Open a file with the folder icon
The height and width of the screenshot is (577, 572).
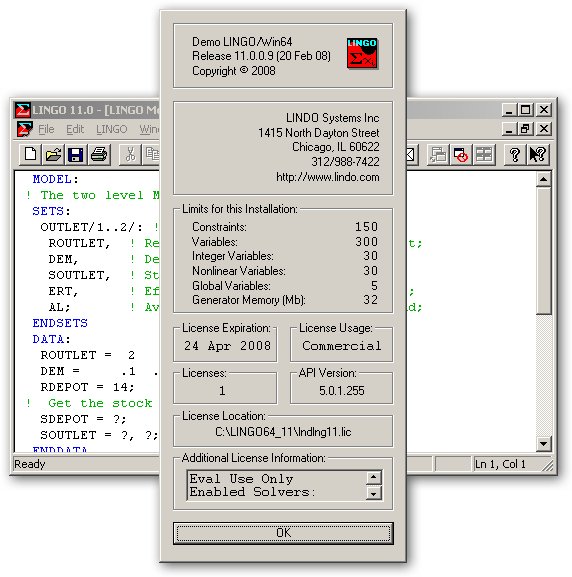pyautogui.click(x=53, y=154)
